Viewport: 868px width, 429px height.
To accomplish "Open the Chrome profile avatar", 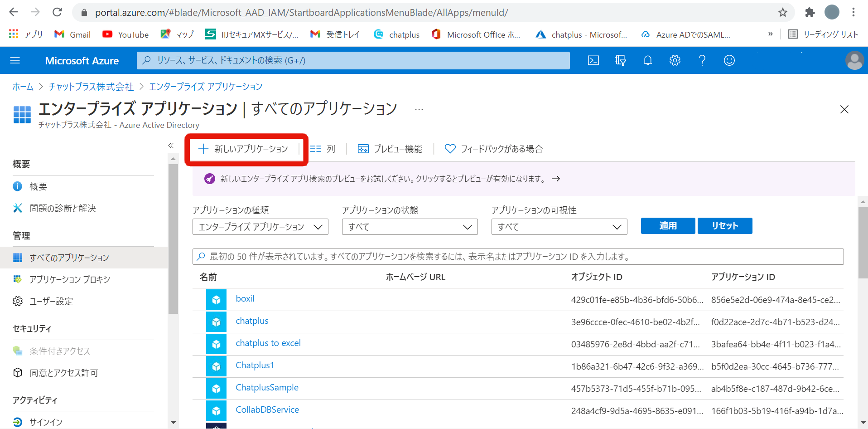I will [x=832, y=12].
